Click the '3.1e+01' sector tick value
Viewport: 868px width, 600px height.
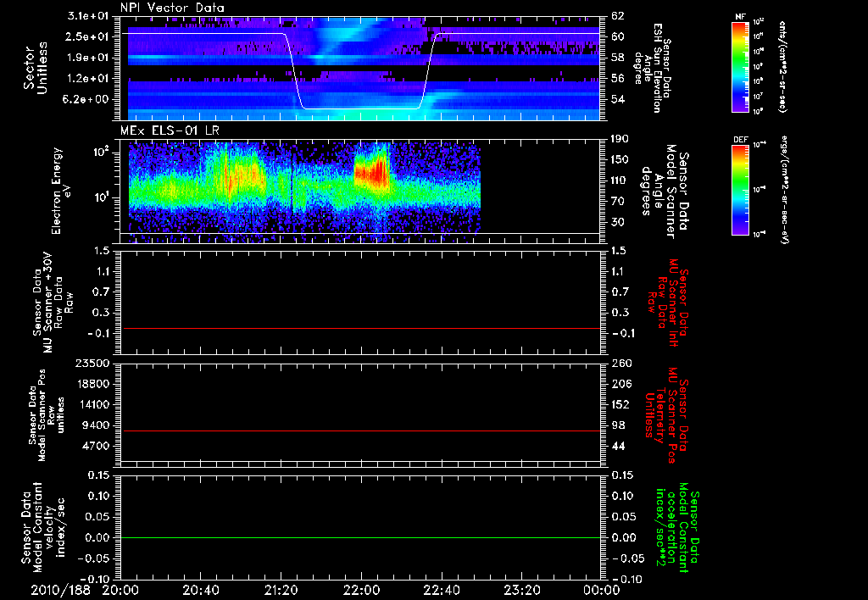(x=89, y=16)
